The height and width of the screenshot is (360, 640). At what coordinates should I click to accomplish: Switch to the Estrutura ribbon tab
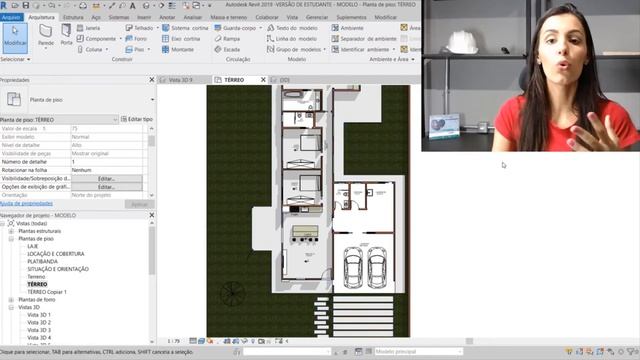(73, 17)
